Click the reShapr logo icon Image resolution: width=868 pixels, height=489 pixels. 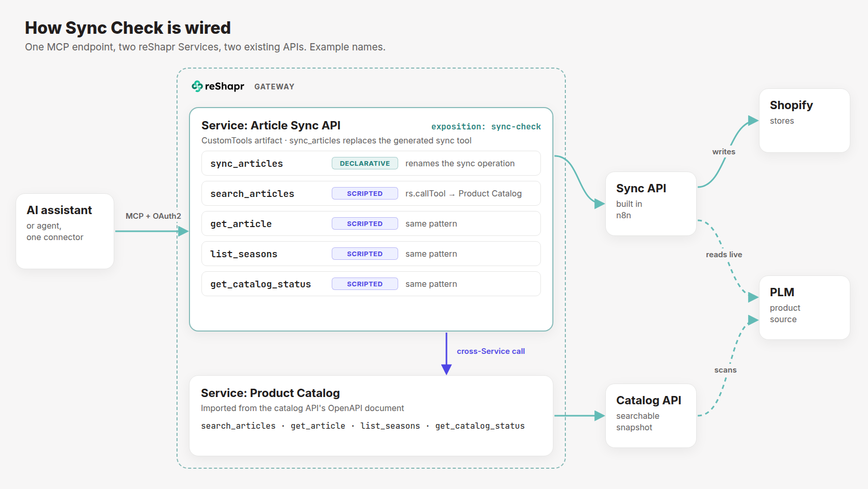[x=197, y=86]
